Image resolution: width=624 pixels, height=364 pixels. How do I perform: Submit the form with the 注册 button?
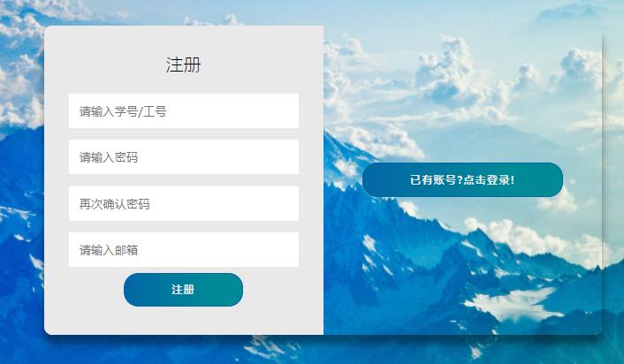tap(183, 290)
